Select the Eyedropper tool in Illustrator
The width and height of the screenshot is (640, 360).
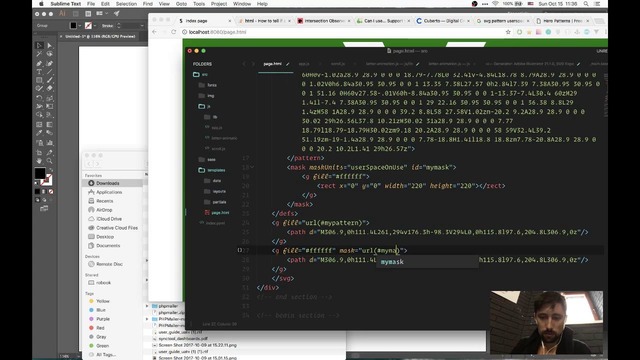coord(39,133)
